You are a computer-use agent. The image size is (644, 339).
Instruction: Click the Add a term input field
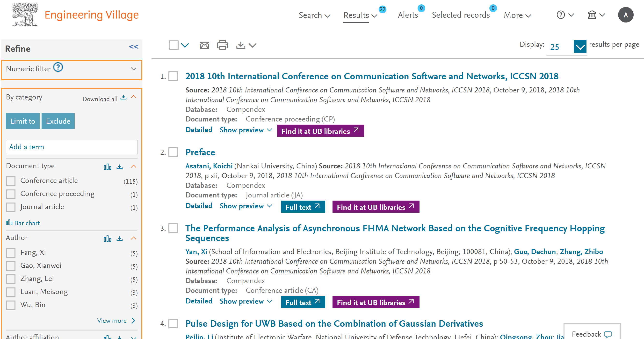[72, 147]
